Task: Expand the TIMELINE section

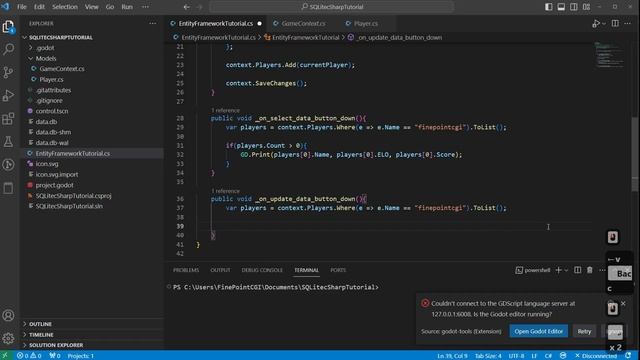Action: coord(41,335)
